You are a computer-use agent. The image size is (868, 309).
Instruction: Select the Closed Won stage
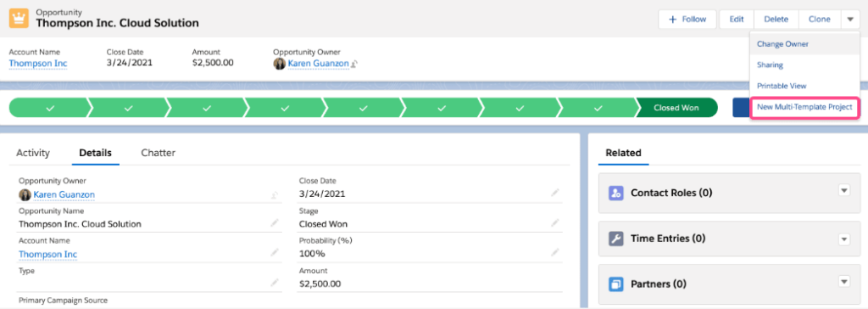click(x=676, y=108)
